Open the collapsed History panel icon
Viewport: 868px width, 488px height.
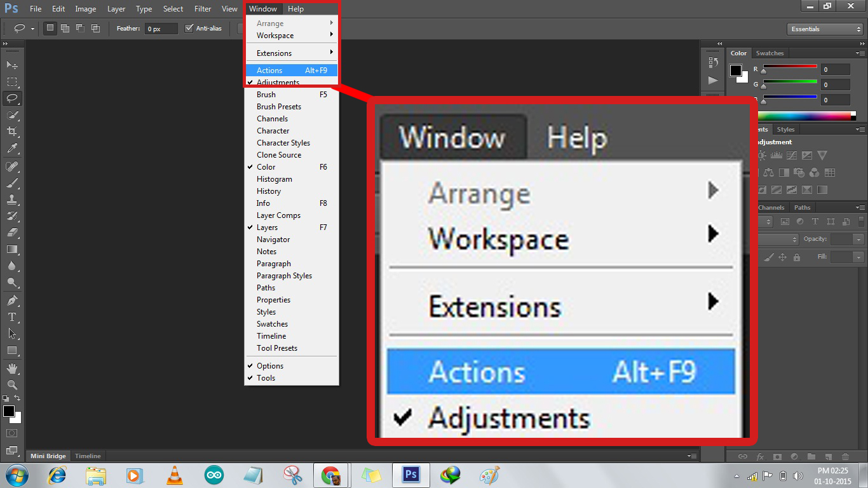pyautogui.click(x=713, y=62)
